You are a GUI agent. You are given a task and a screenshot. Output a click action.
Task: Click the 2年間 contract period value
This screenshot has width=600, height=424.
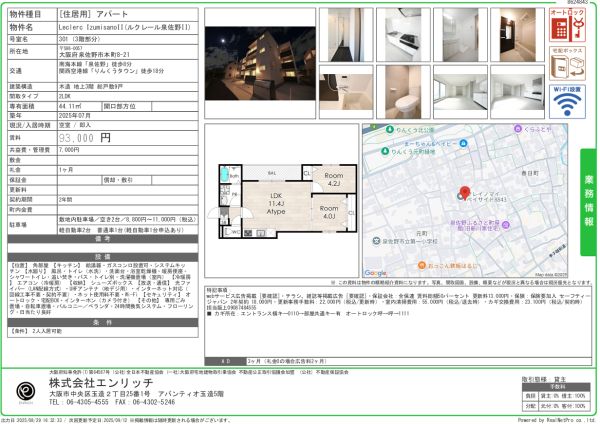tap(65, 199)
